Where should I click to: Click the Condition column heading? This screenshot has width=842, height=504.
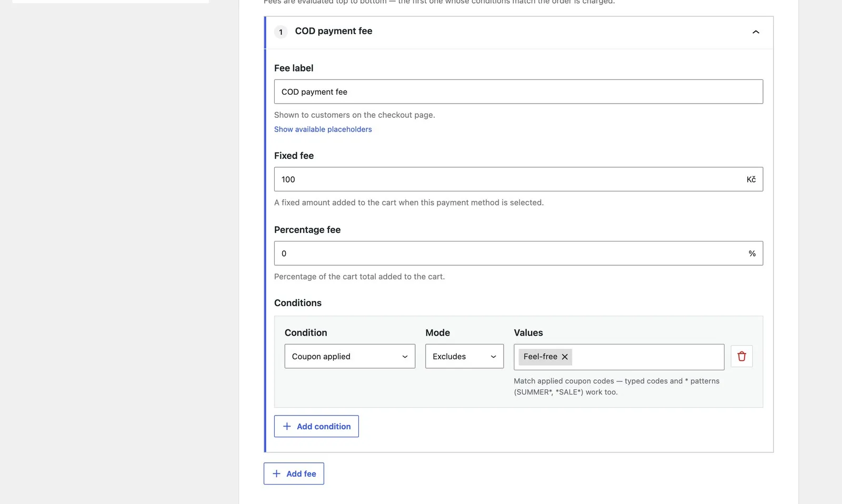coord(306,332)
